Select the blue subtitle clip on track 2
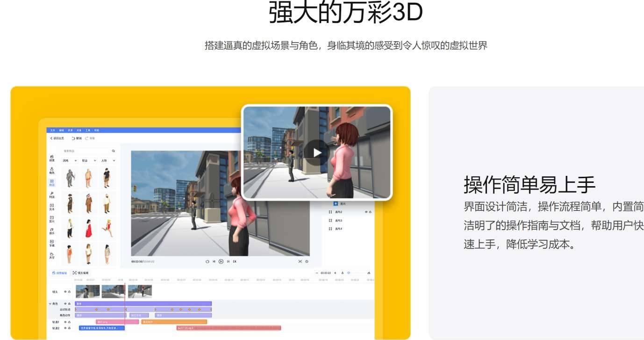The height and width of the screenshot is (340, 644). [102, 328]
